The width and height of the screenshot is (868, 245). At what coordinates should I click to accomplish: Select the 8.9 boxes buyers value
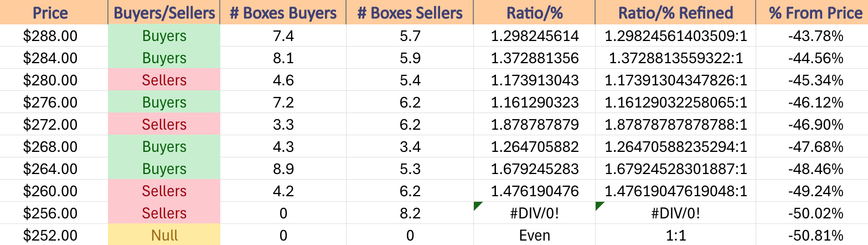(283, 169)
